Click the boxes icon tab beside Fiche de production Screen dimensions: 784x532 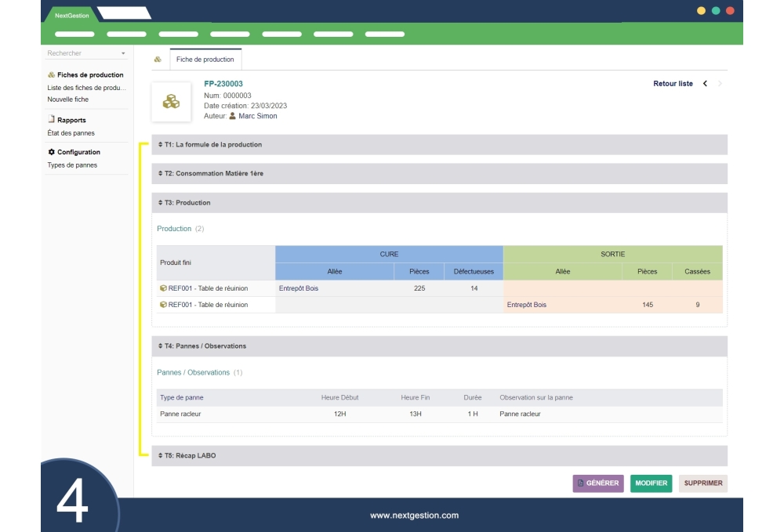pyautogui.click(x=158, y=60)
